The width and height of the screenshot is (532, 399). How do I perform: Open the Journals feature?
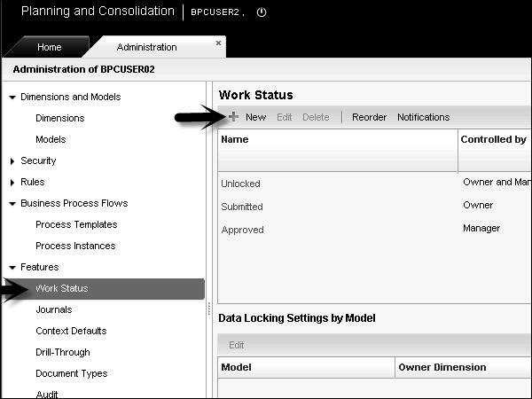[53, 309]
